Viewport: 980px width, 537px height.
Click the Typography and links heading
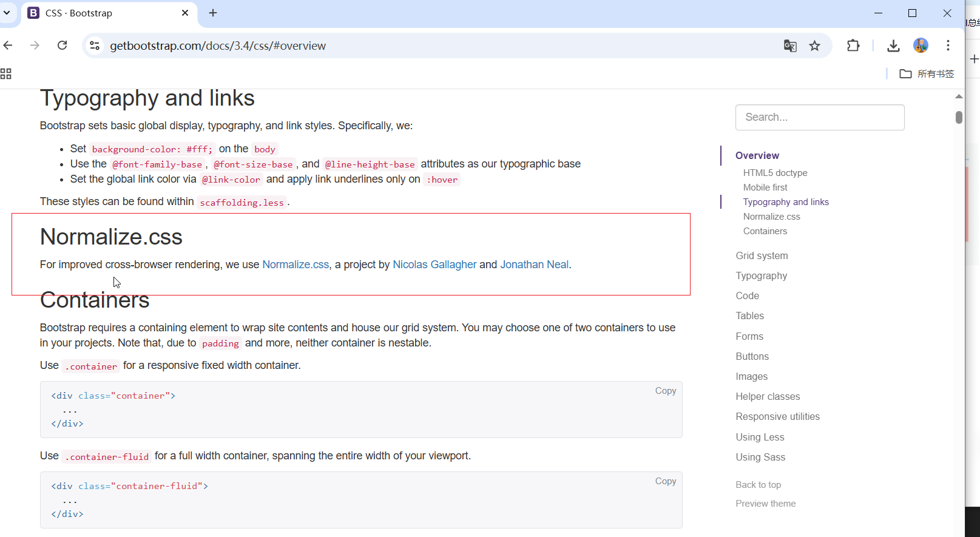[x=147, y=98]
